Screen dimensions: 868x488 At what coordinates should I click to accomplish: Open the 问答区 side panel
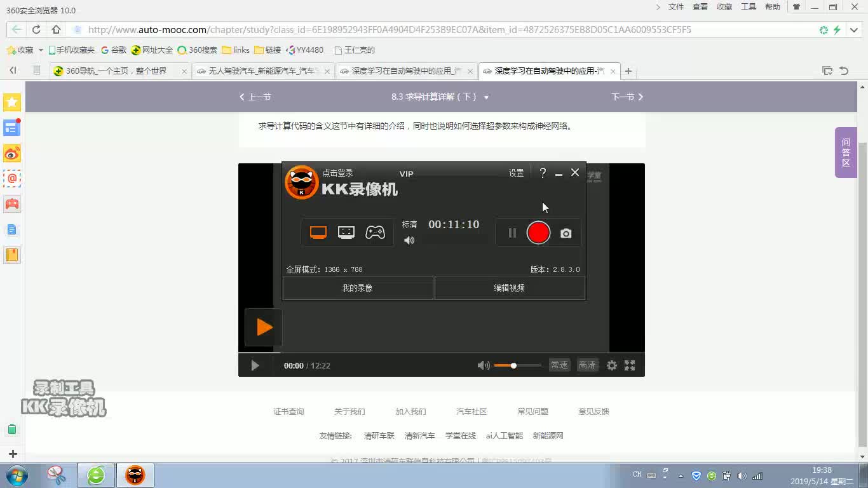click(x=846, y=152)
